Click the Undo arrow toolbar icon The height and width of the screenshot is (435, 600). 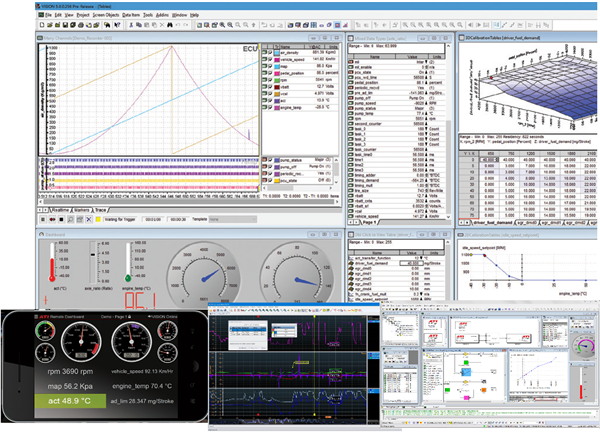(178, 25)
